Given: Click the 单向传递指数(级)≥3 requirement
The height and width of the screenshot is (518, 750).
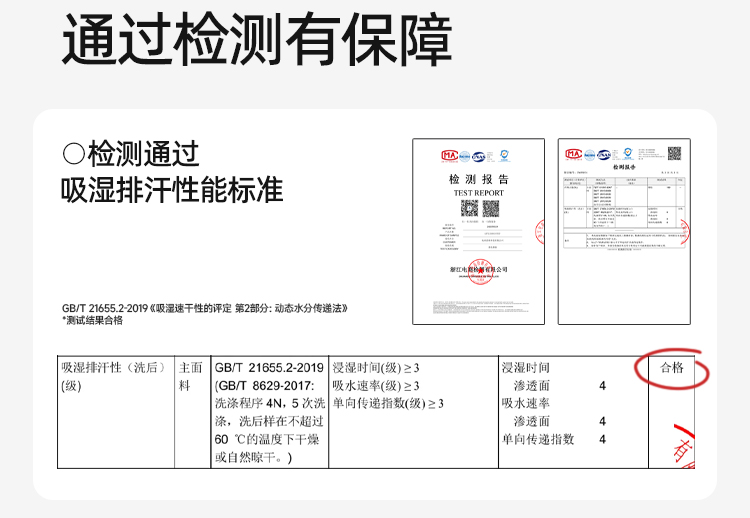Looking at the screenshot, I should tap(388, 403).
